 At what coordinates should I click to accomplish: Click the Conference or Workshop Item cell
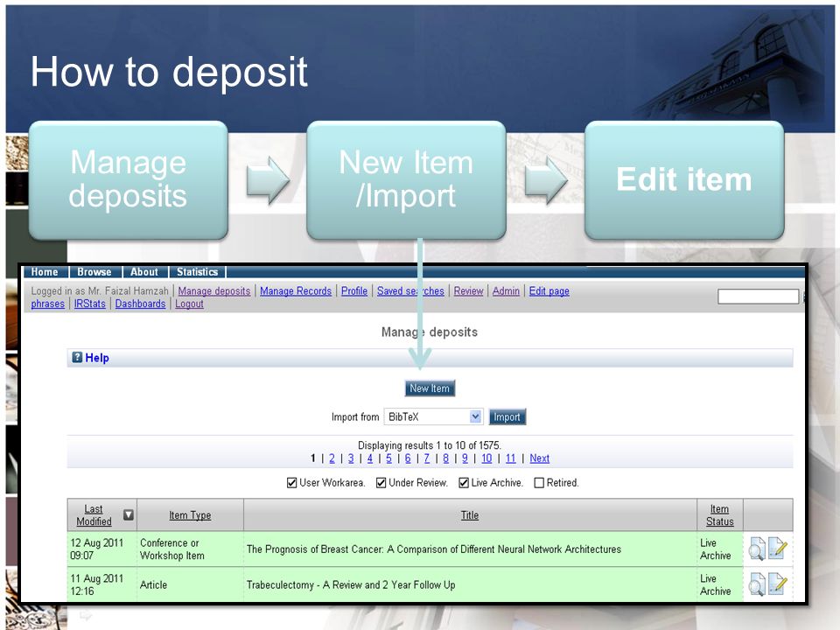click(x=190, y=549)
